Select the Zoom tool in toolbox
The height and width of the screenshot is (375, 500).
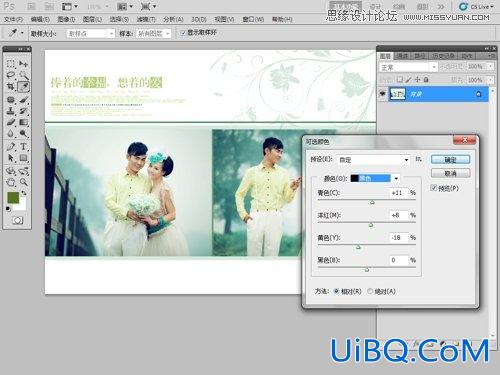pos(23,182)
